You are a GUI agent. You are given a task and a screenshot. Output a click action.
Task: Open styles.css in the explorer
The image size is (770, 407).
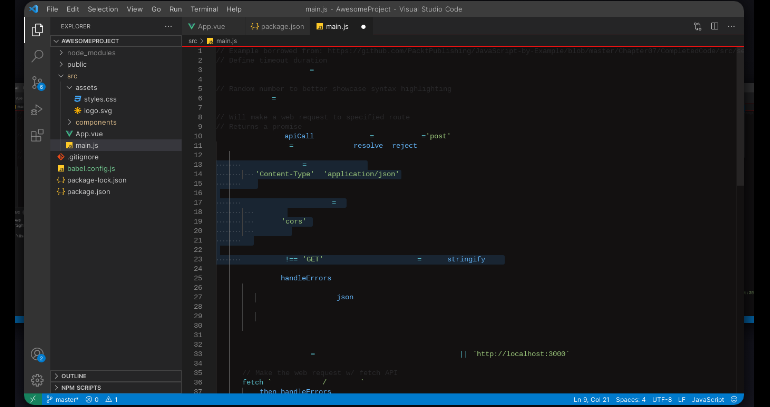click(116, 99)
